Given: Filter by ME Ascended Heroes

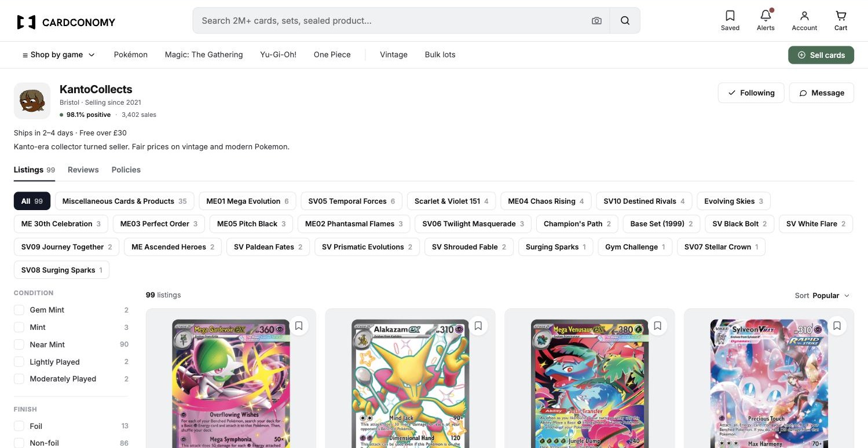Looking at the screenshot, I should point(173,247).
